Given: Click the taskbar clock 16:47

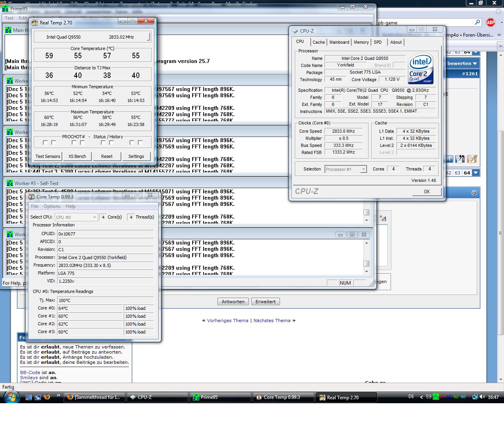Looking at the screenshot, I should pyautogui.click(x=493, y=397).
